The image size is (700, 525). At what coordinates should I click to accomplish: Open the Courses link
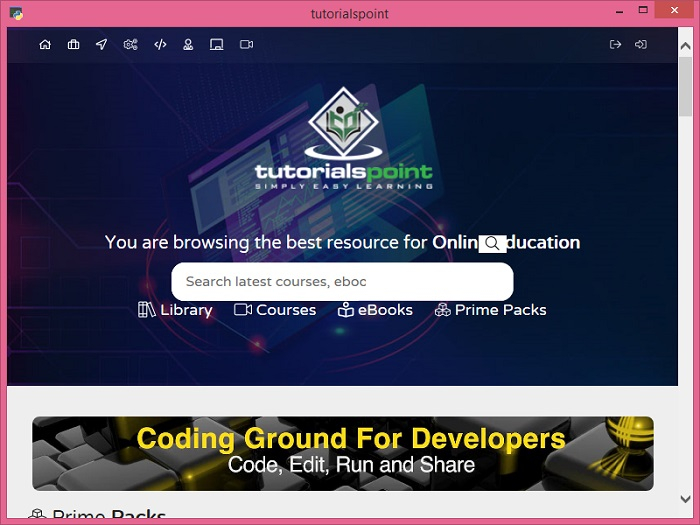tap(275, 309)
